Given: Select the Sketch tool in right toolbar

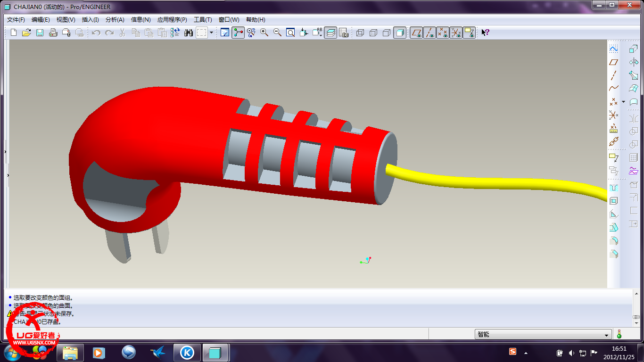Looking at the screenshot, I should click(613, 49).
